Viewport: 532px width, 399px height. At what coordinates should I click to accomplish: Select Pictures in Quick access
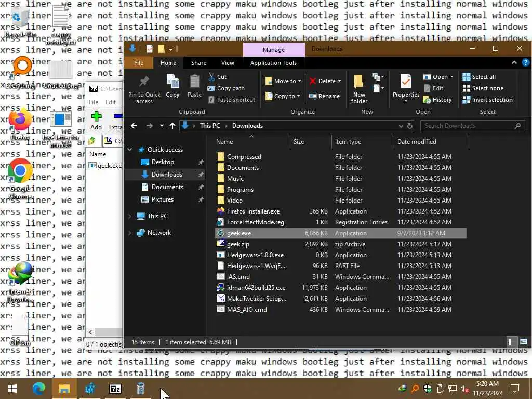coord(162,199)
